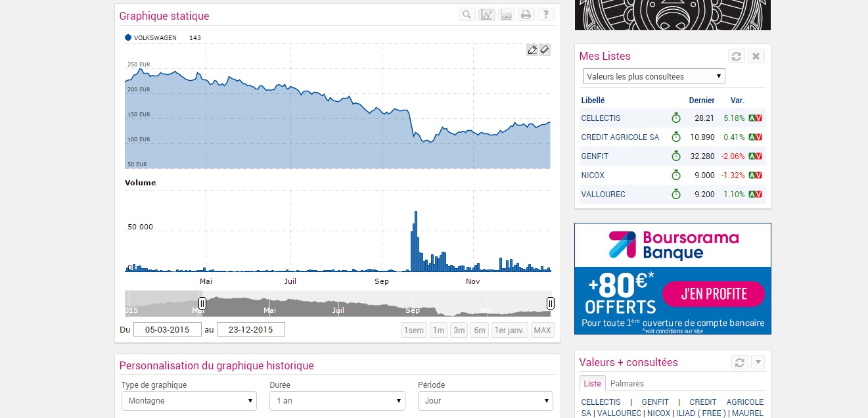Open the Durée 1 an dropdown
The height and width of the screenshot is (418, 868).
[338, 401]
